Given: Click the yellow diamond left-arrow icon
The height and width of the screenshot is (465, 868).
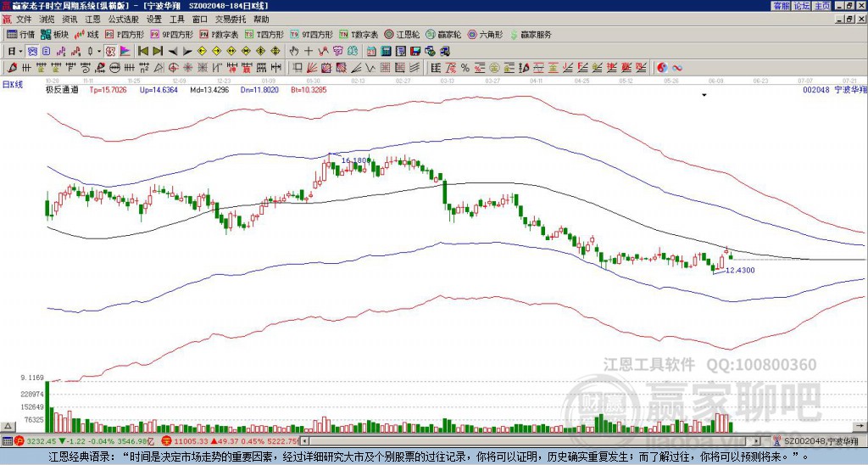Looking at the screenshot, I should (202, 52).
